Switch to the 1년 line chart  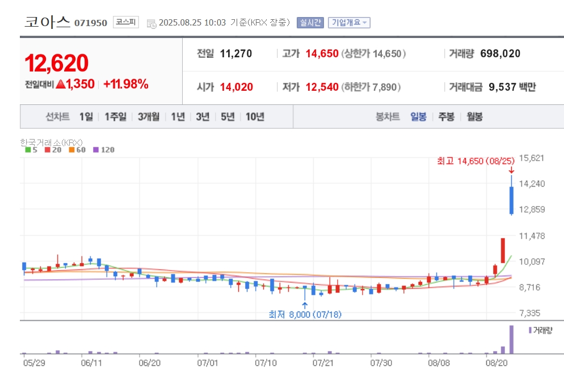[x=178, y=116]
